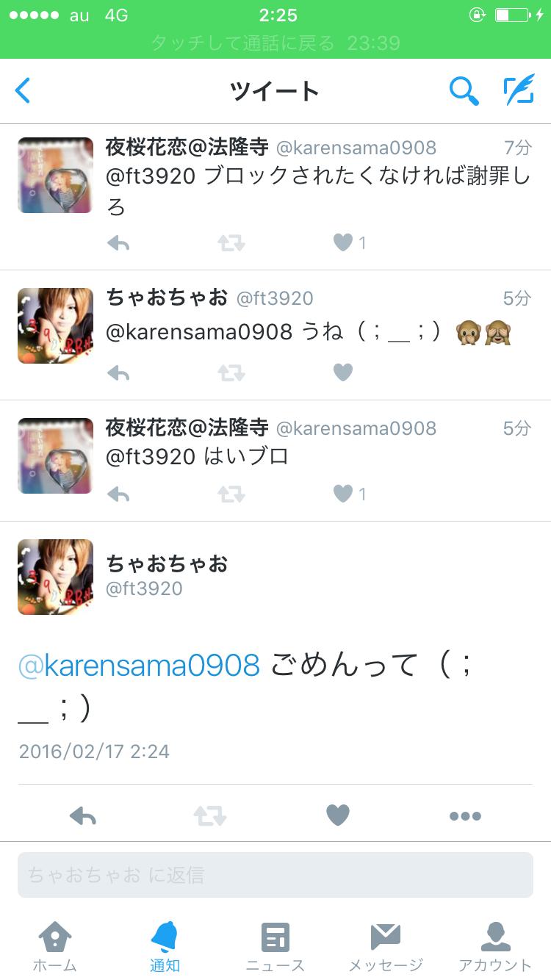Like the うね monkey emoji tweet
The height and width of the screenshot is (980, 551).
[343, 373]
